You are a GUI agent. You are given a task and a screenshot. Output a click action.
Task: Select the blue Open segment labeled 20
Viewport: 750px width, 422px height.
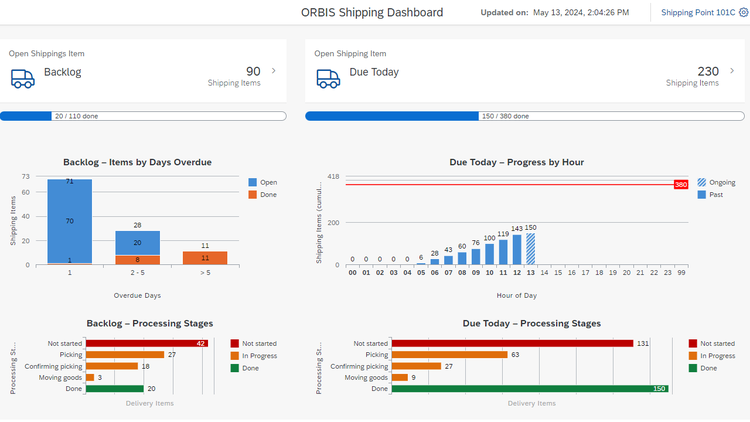(137, 243)
